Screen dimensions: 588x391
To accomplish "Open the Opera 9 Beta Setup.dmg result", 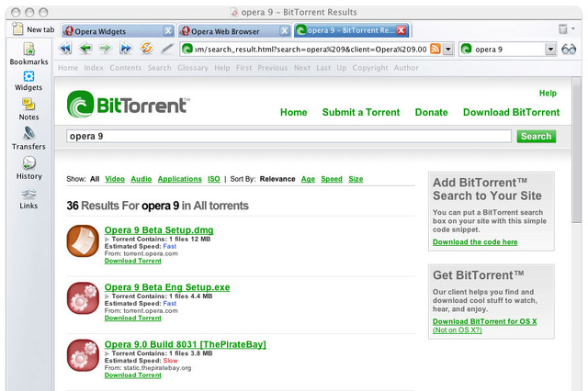I will 159,230.
